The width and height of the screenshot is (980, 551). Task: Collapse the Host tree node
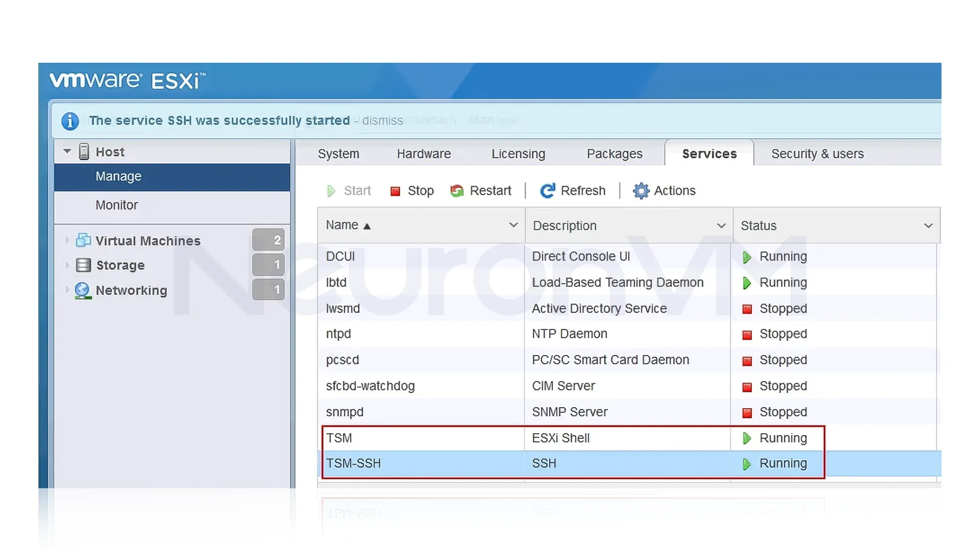click(x=67, y=152)
